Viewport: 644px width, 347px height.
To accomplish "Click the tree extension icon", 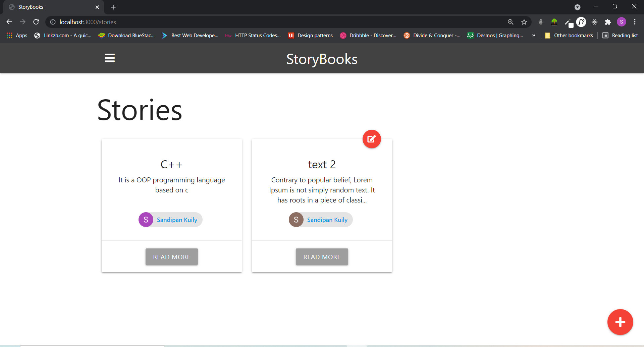I will (554, 22).
